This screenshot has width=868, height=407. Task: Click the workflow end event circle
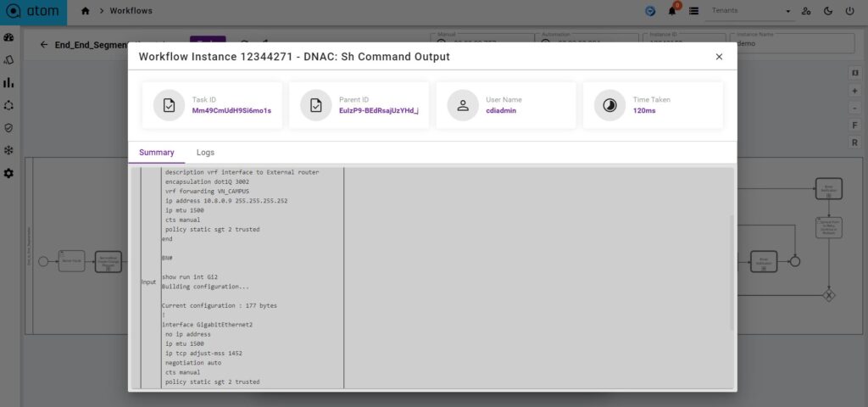pos(795,261)
